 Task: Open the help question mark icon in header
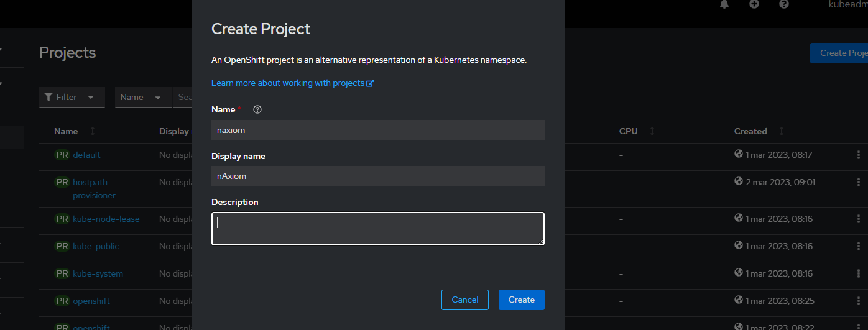[x=784, y=4]
